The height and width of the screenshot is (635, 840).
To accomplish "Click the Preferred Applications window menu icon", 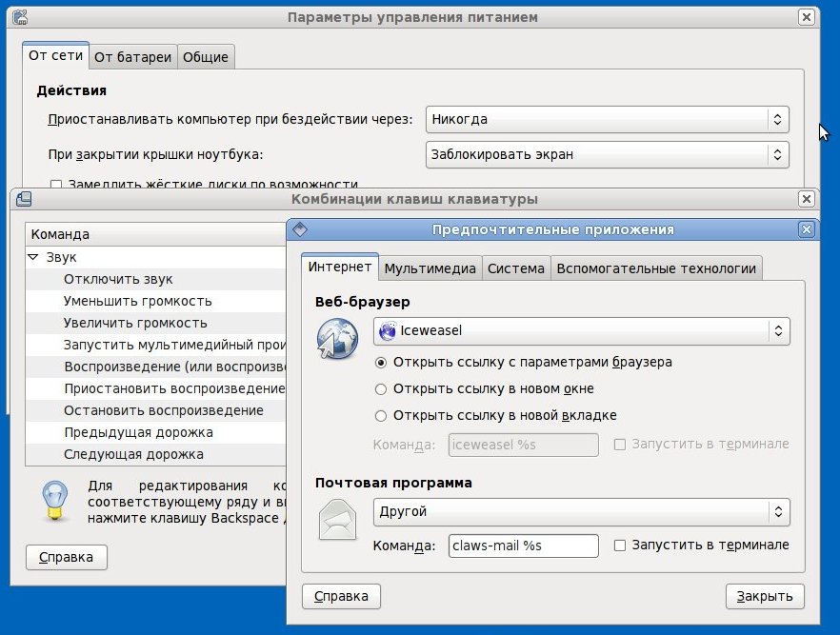I will [300, 229].
